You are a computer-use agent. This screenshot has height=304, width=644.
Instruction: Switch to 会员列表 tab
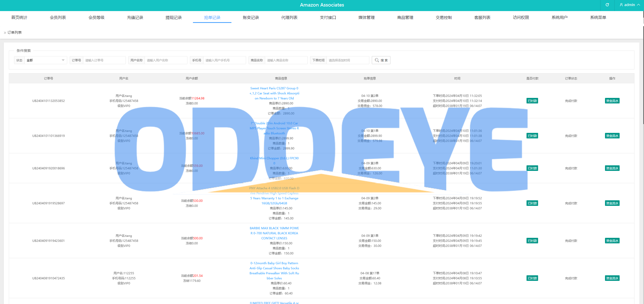[58, 17]
